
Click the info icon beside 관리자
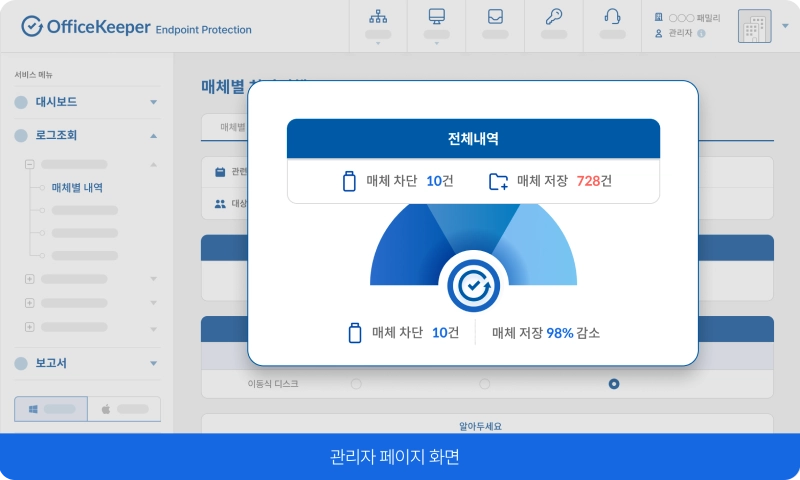(701, 34)
